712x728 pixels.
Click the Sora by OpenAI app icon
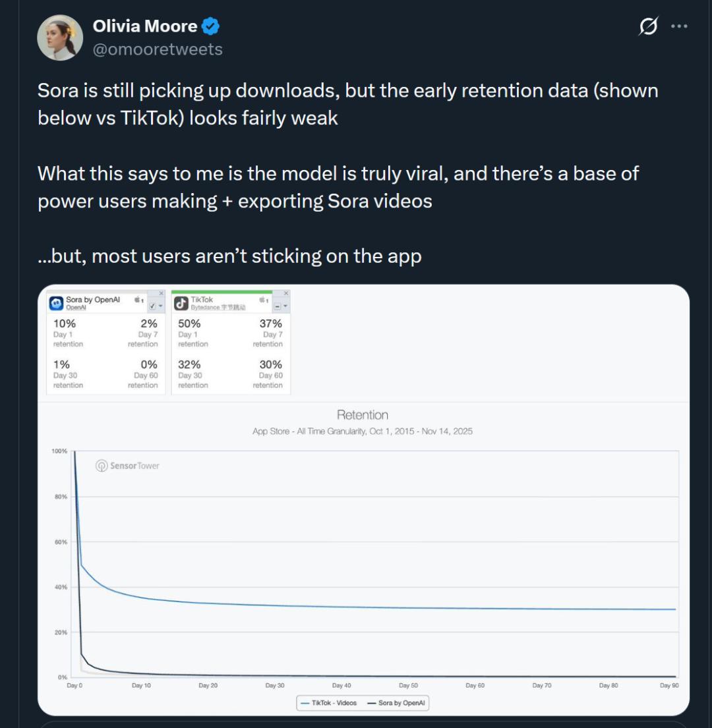(x=57, y=304)
